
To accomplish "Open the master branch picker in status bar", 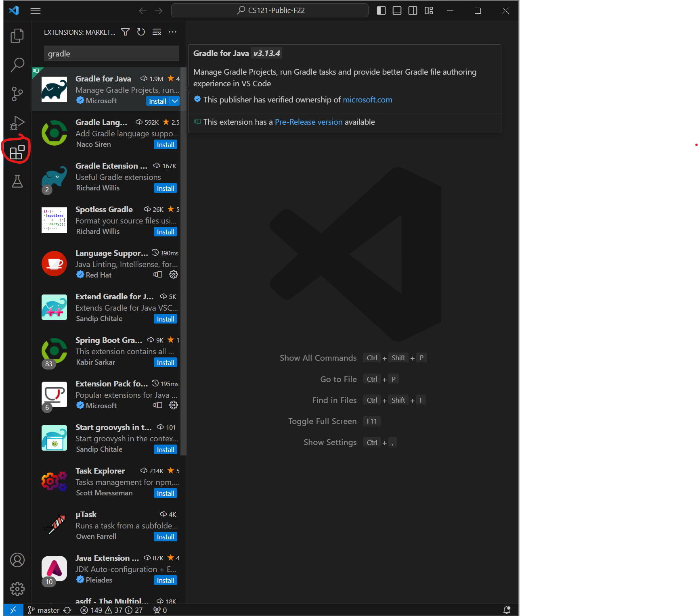I will 44,610.
